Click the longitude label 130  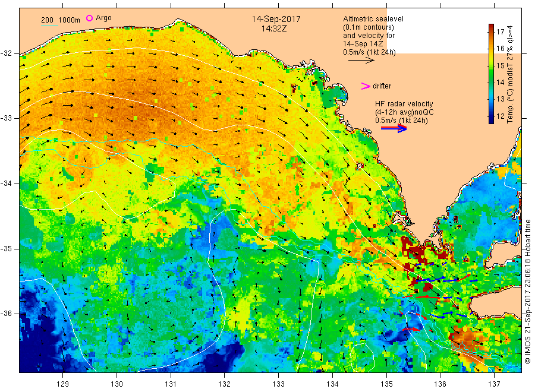coord(117,384)
